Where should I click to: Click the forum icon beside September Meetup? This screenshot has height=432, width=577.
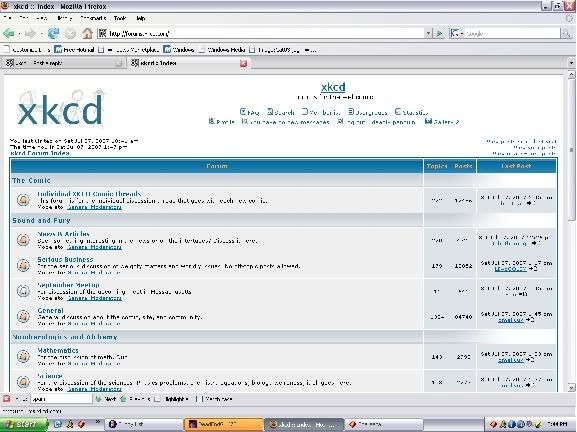[x=24, y=291]
